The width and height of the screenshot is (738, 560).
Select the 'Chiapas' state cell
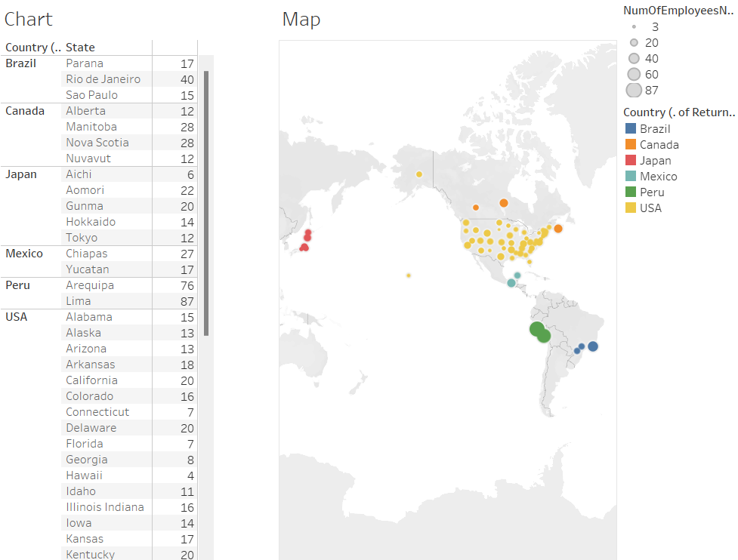[107, 254]
